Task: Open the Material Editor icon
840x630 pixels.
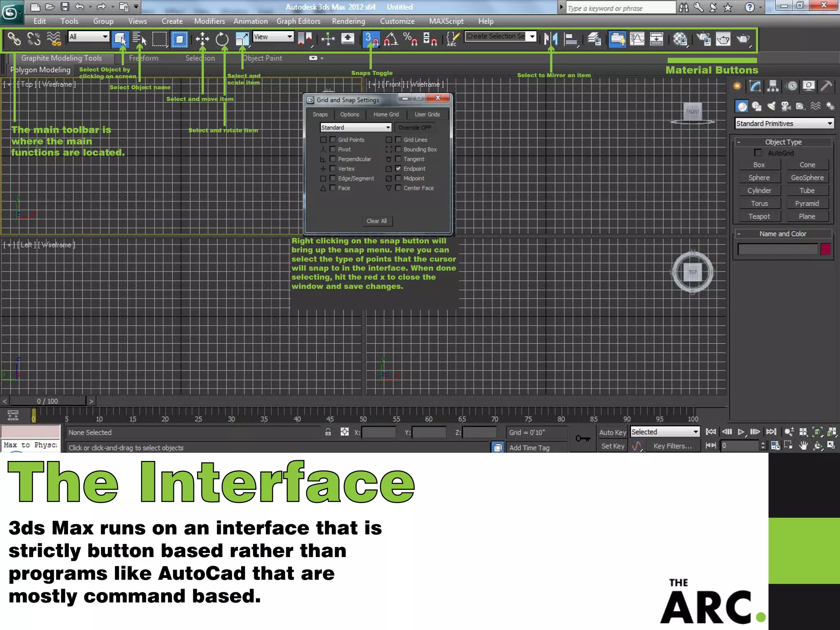Action: [x=680, y=39]
